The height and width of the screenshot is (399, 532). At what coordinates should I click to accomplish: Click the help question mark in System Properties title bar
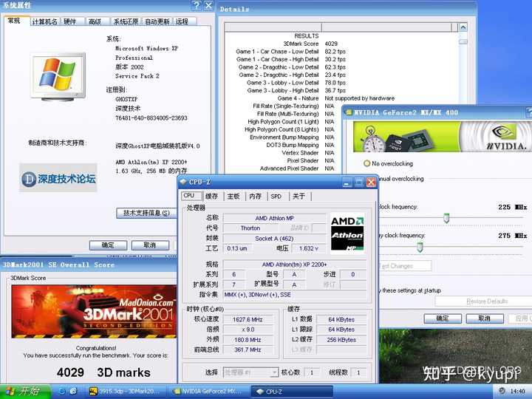197,5
